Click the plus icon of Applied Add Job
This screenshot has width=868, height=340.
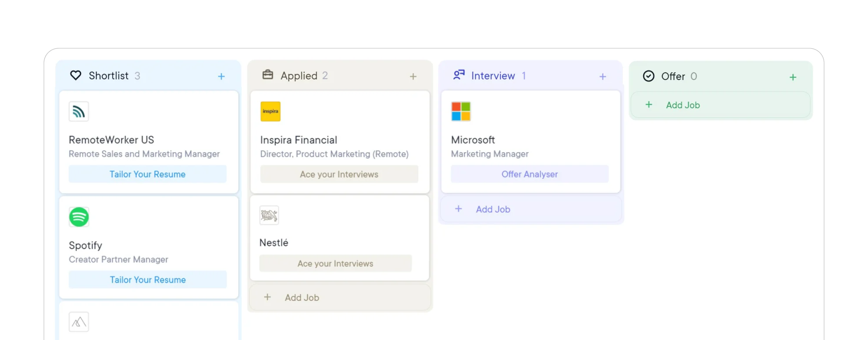267,297
